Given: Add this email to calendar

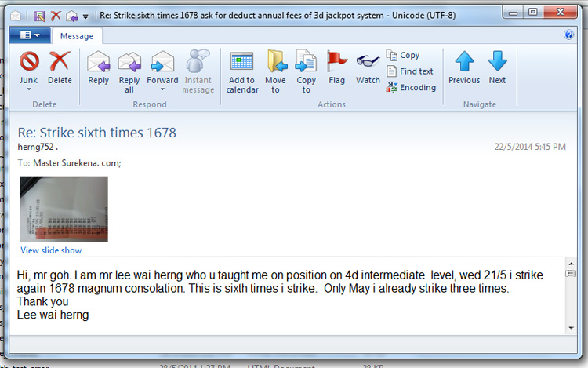Looking at the screenshot, I should [242, 72].
